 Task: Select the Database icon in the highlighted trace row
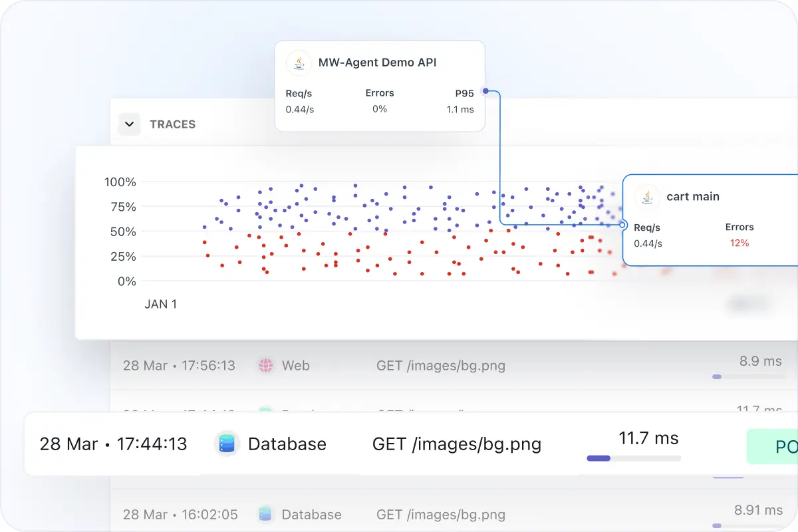pyautogui.click(x=225, y=444)
